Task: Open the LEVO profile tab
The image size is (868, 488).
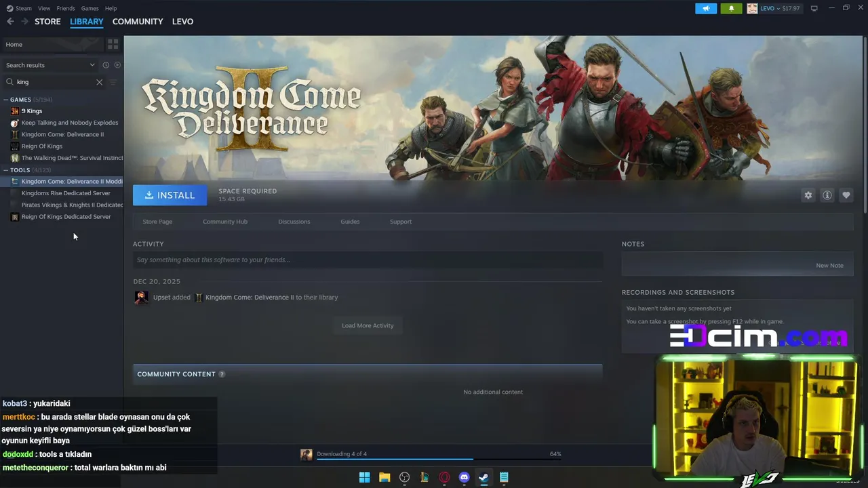Action: click(x=183, y=22)
